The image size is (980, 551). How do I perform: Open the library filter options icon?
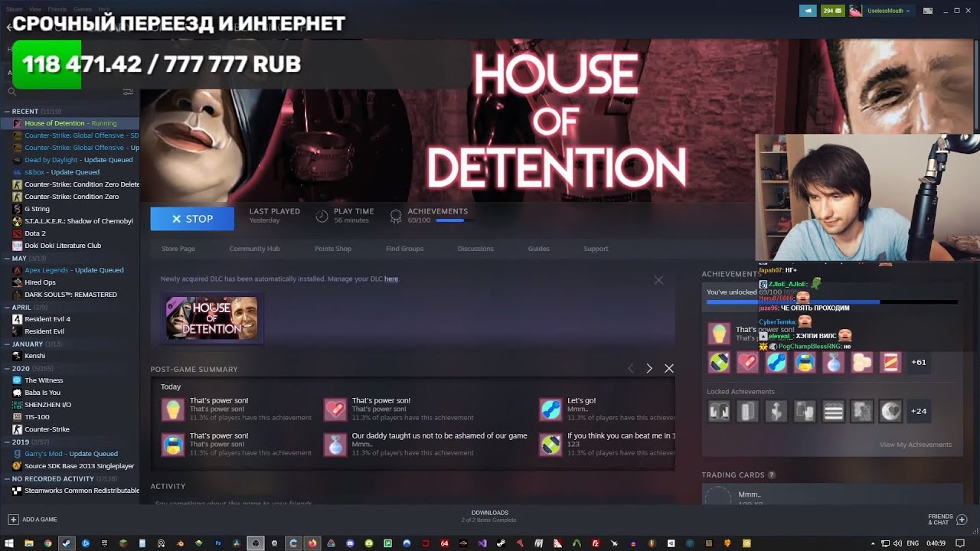pyautogui.click(x=128, y=92)
